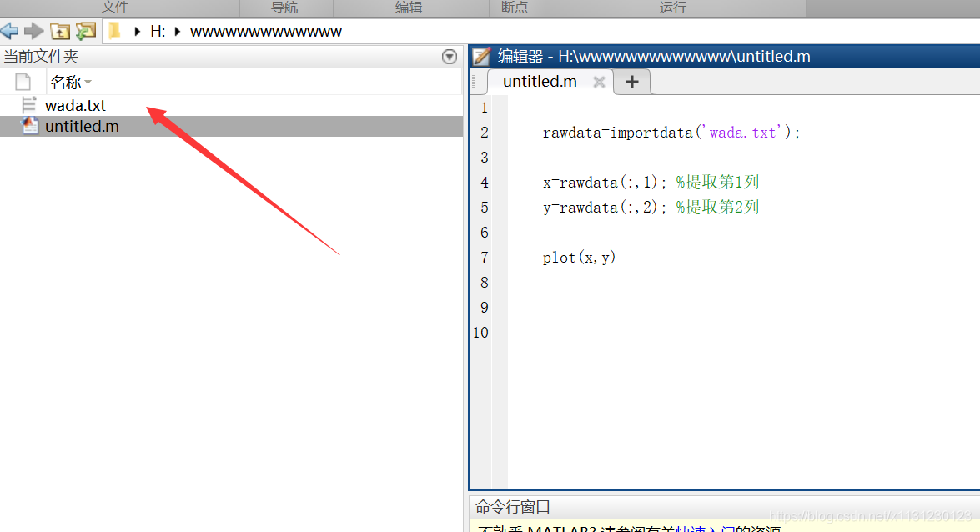
Task: Set breakpoint dash on line 5
Action: click(500, 208)
